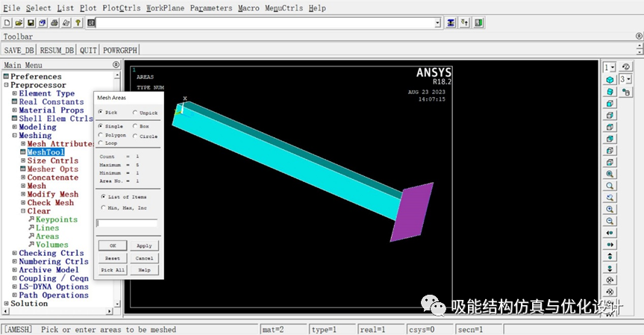Open the Parameters menu
644x335 pixels.
(210, 8)
